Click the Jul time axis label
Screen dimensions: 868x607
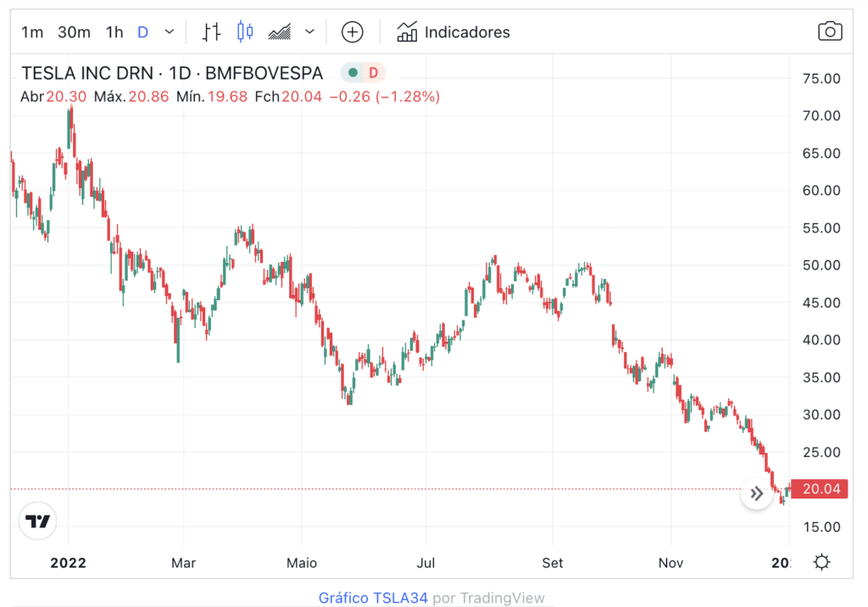426,563
